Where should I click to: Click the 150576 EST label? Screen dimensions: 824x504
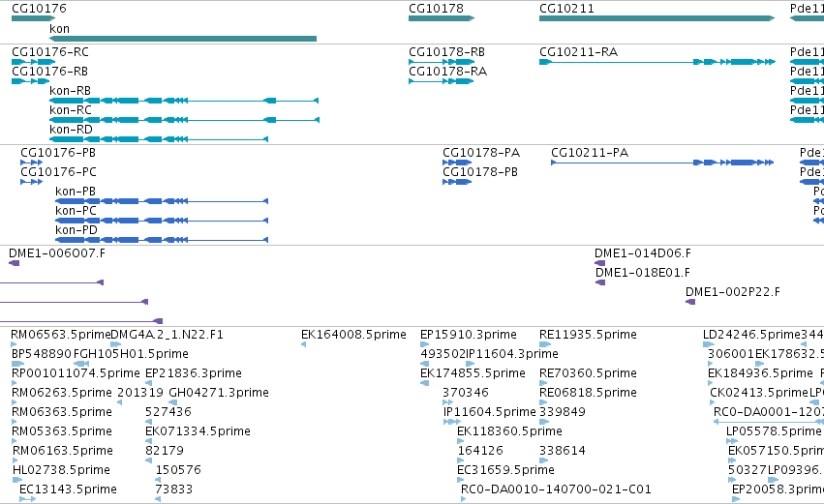tap(178, 471)
